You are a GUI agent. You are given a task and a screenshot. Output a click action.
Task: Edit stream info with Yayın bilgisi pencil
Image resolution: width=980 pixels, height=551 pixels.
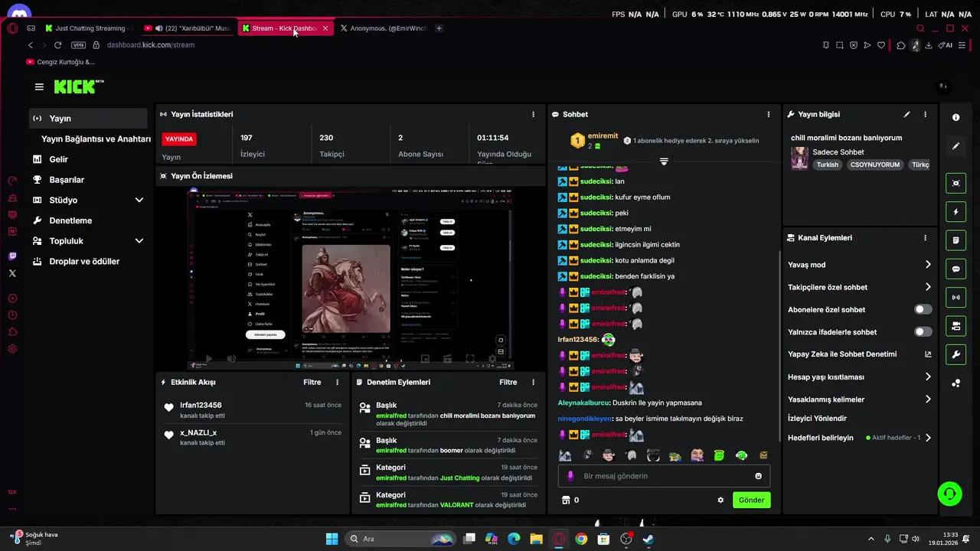(907, 114)
